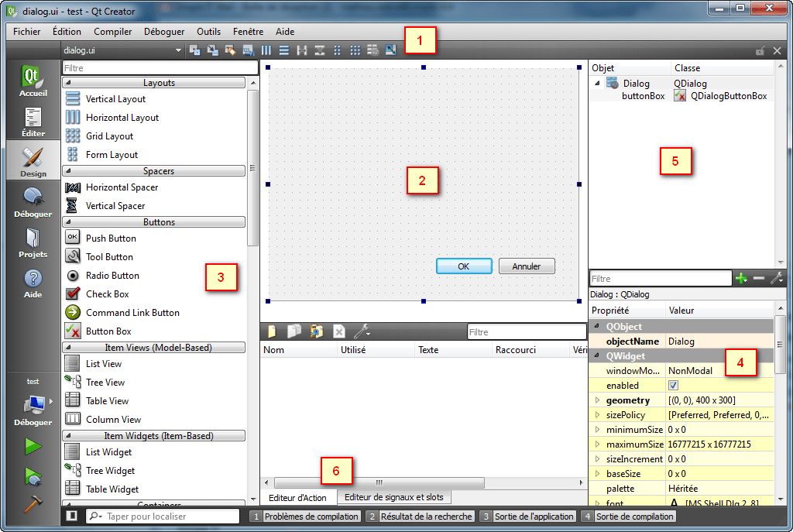Image resolution: width=793 pixels, height=532 pixels.
Task: Click the widget box Filtre field
Action: [160, 68]
